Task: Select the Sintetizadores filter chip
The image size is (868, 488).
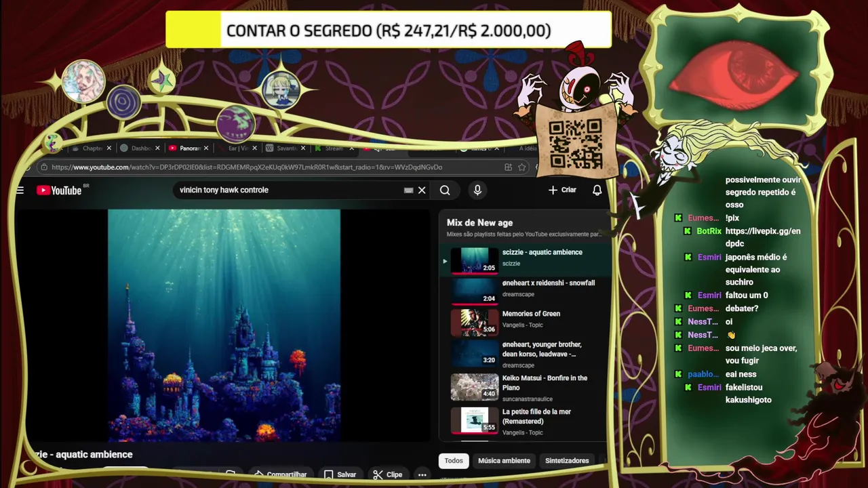Action: click(567, 461)
